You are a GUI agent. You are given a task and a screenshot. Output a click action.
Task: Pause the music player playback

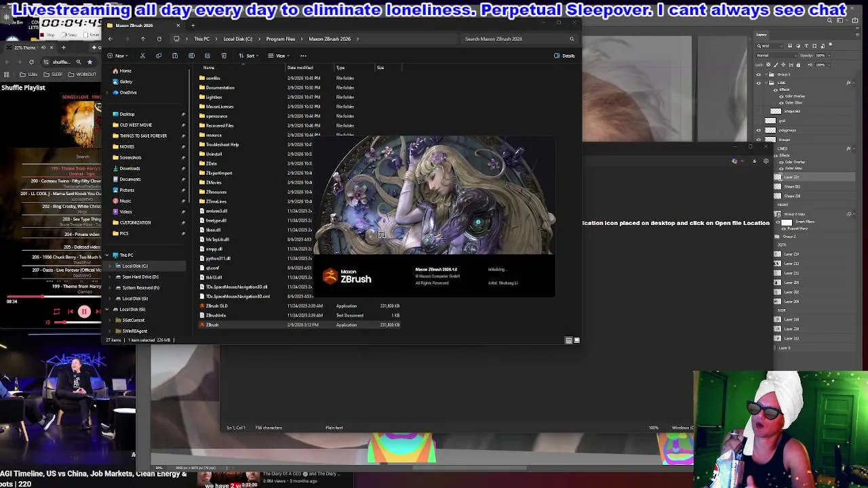pos(84,312)
